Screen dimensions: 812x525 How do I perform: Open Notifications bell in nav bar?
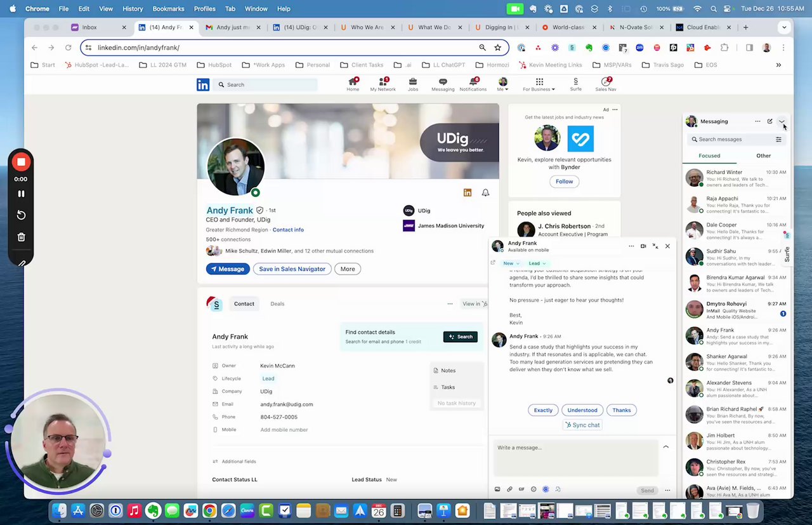[473, 84]
